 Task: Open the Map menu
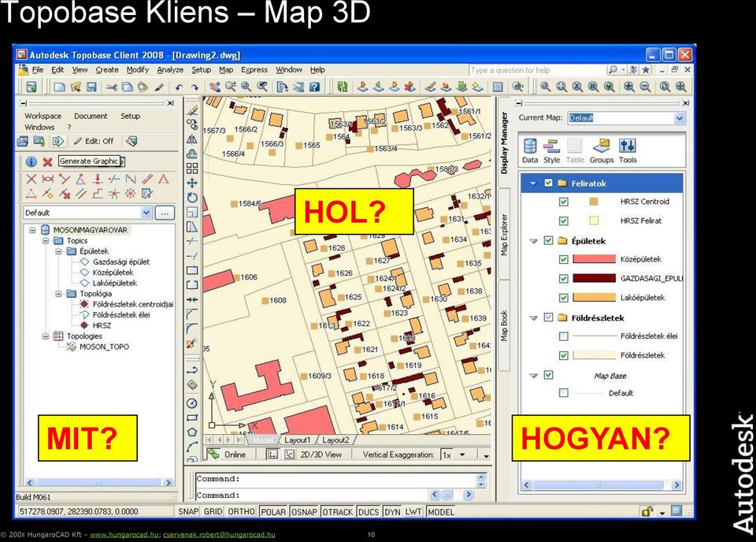(x=226, y=70)
